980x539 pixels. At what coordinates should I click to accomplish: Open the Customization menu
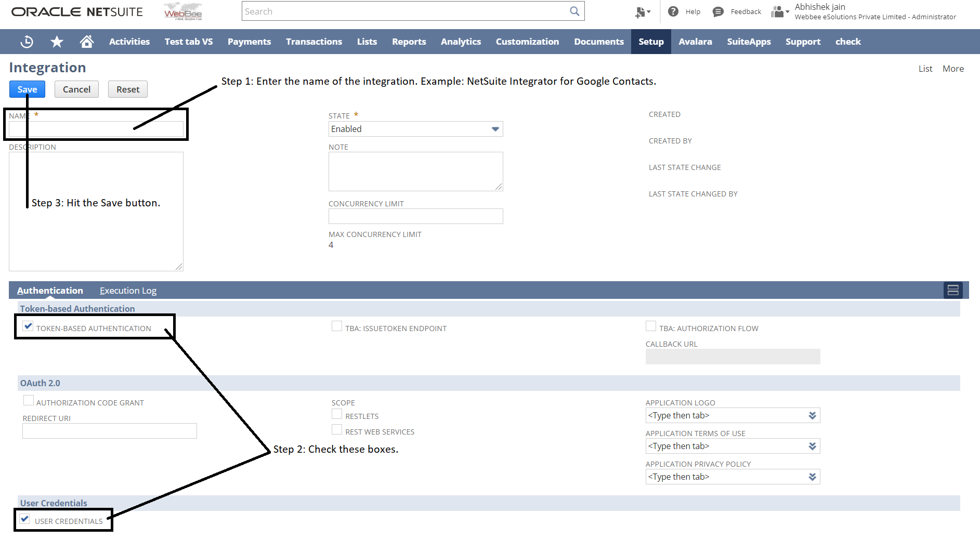click(x=527, y=42)
